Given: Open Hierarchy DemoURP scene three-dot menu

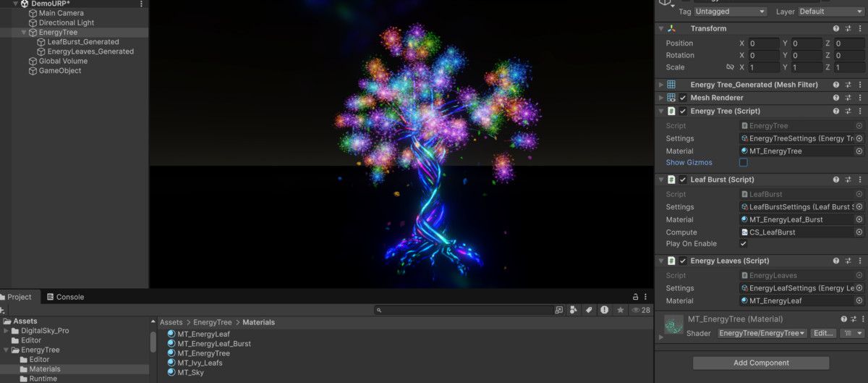Looking at the screenshot, I should [x=141, y=4].
